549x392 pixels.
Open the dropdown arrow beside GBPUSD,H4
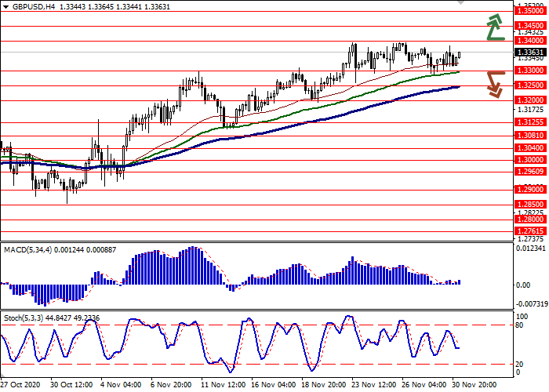click(5, 7)
